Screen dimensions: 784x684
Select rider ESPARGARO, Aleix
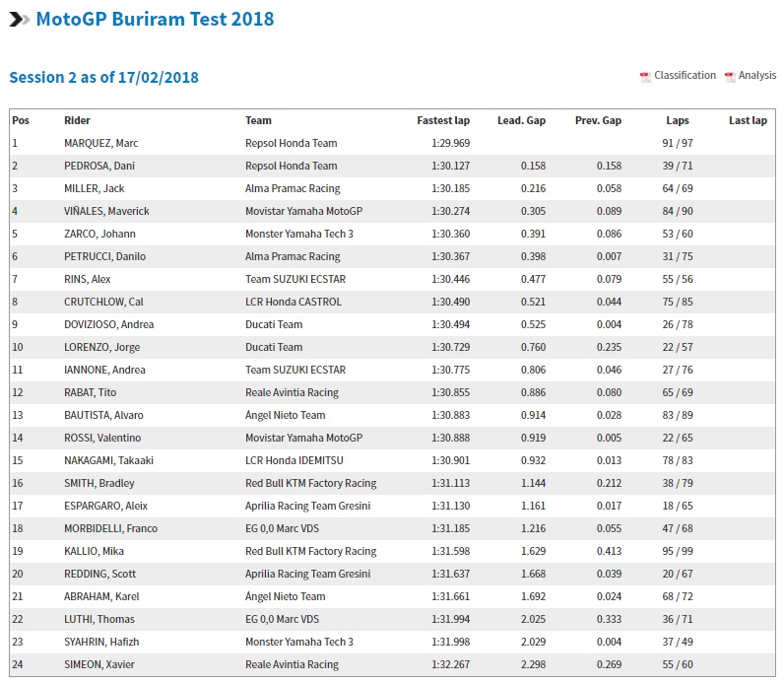(x=105, y=506)
